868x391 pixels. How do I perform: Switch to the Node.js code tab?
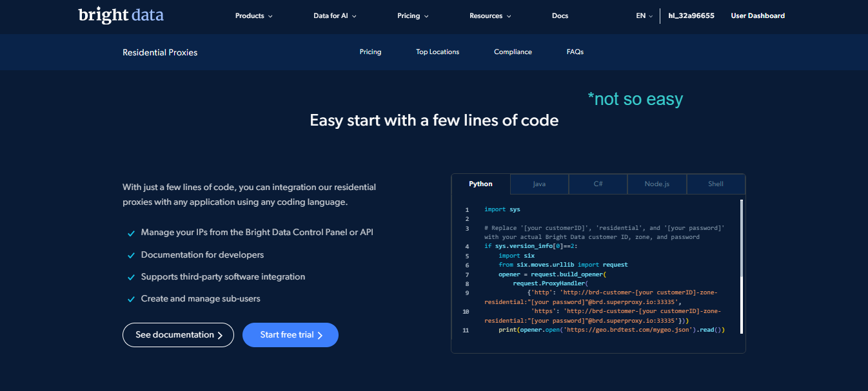pos(657,184)
